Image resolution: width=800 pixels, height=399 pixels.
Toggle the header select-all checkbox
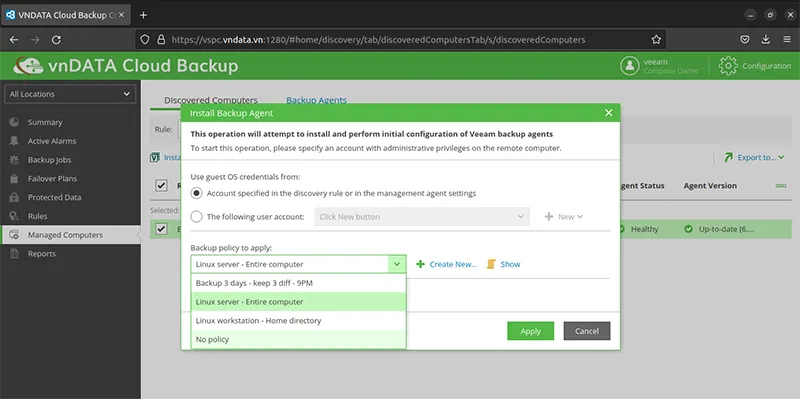coord(161,186)
